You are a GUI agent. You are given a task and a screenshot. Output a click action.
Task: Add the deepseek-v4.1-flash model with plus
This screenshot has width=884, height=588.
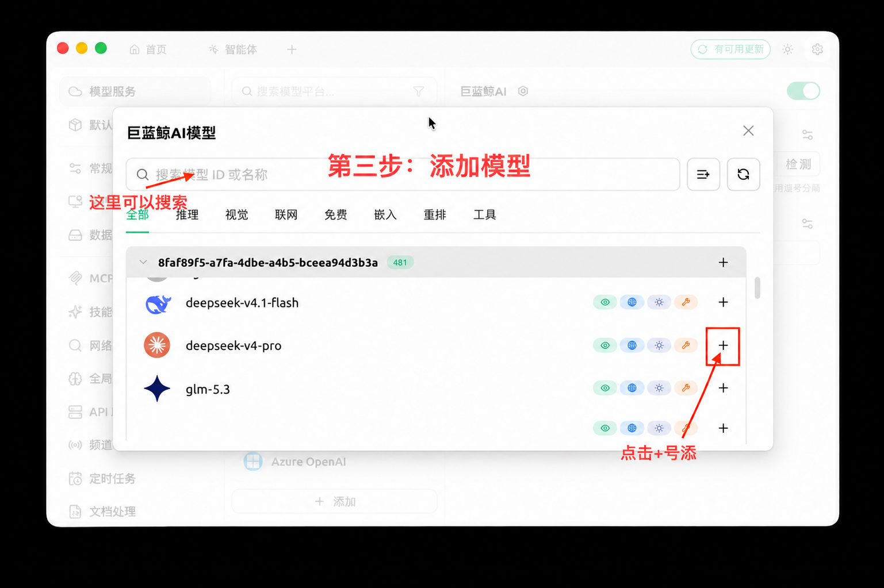[x=723, y=302]
